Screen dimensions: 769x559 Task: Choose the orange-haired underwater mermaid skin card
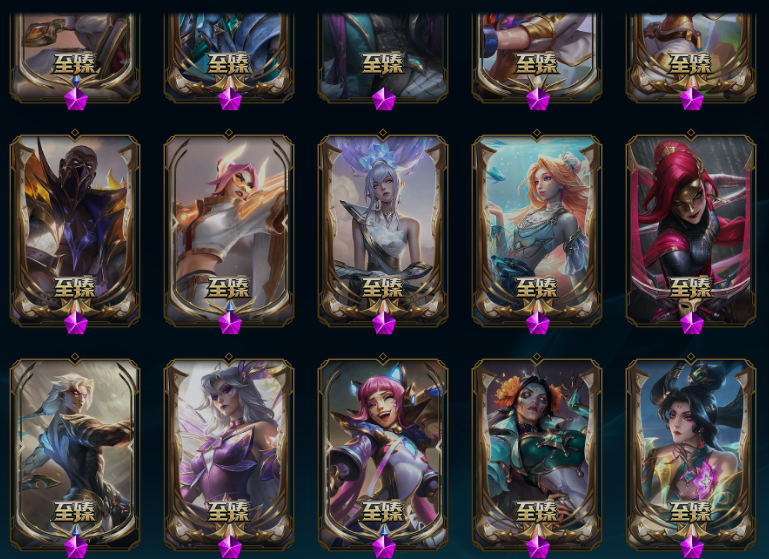(537, 230)
